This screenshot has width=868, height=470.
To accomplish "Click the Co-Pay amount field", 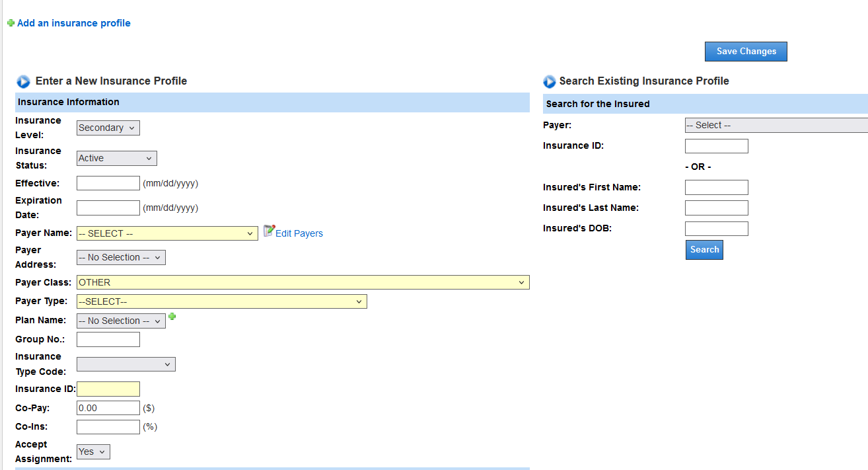I will point(108,409).
